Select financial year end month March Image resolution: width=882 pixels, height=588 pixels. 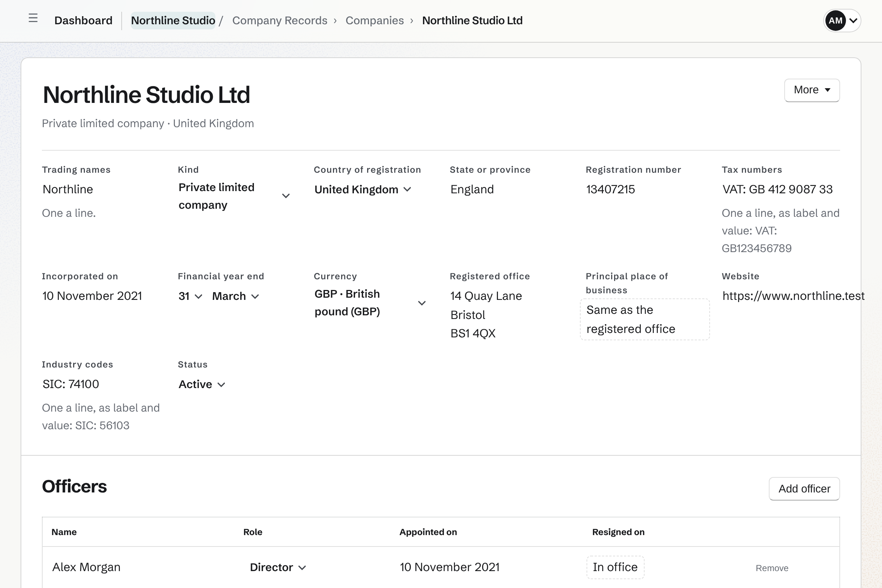[236, 296]
